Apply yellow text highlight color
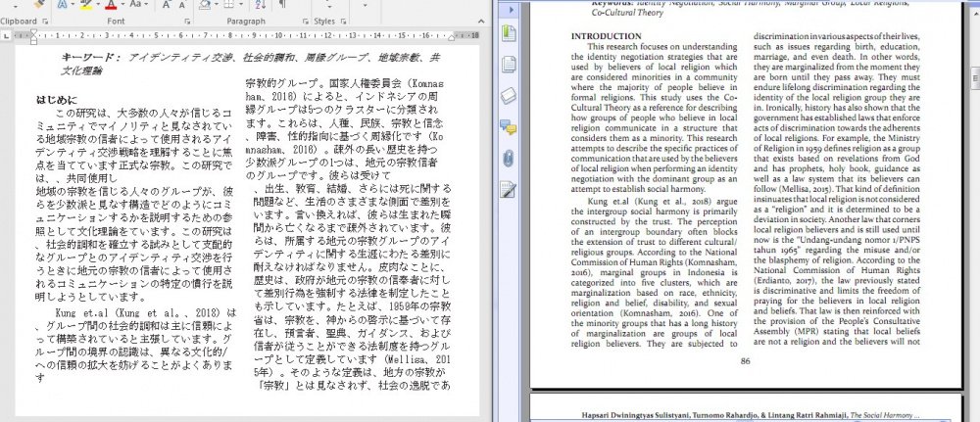The height and width of the screenshot is (422, 980). tap(85, 4)
